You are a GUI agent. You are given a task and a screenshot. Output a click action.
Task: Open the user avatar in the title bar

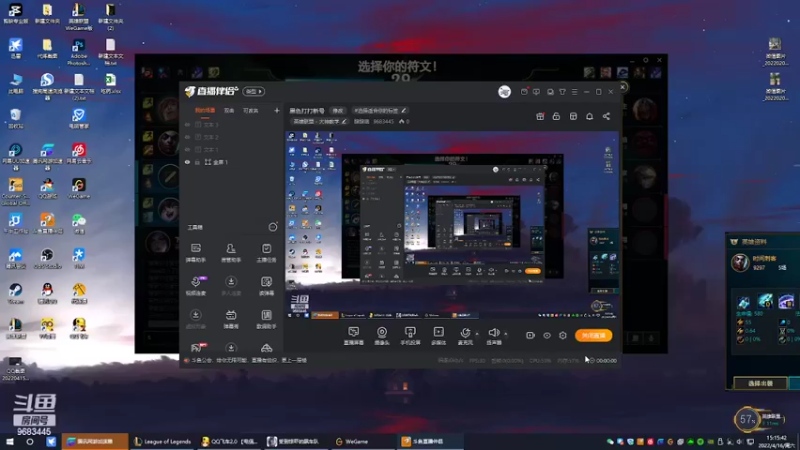tap(504, 91)
